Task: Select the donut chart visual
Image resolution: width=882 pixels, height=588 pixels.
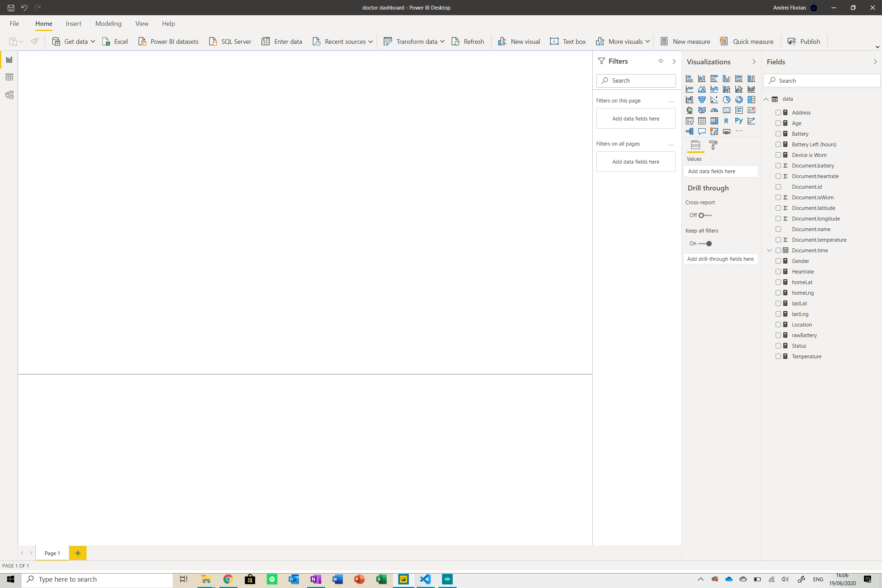Action: click(x=739, y=100)
